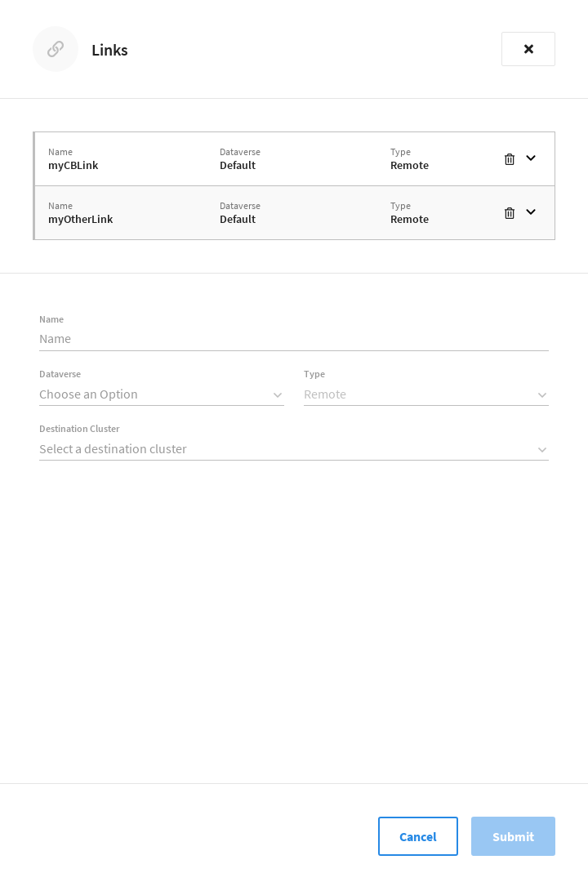The width and height of the screenshot is (588, 882).
Task: Click the disabled Submit button
Action: [x=513, y=836]
